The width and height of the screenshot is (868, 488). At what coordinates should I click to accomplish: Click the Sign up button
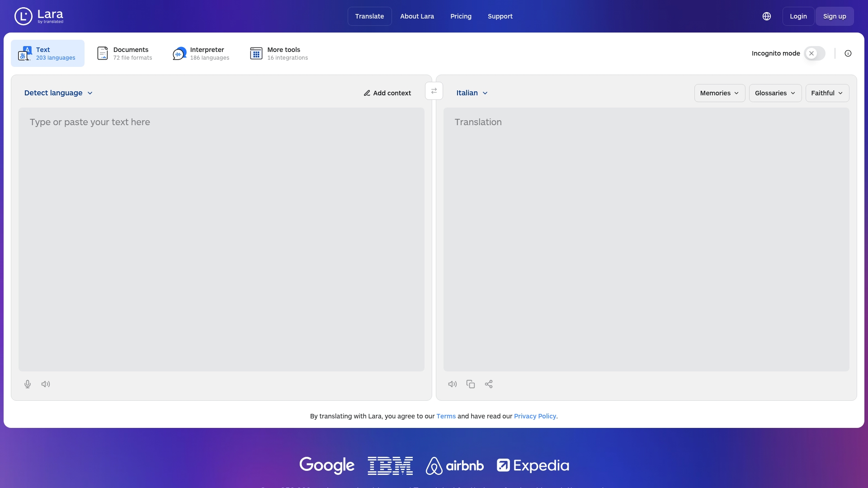click(835, 16)
